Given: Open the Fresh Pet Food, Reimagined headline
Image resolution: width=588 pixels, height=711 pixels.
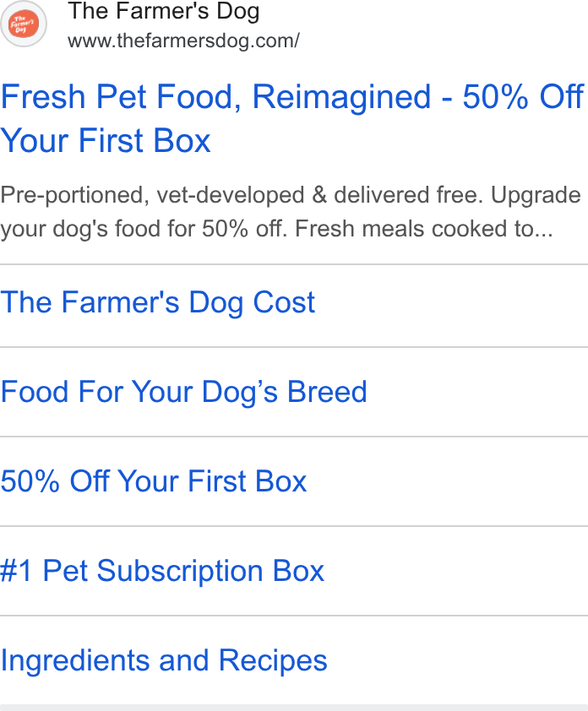Looking at the screenshot, I should click(292, 118).
